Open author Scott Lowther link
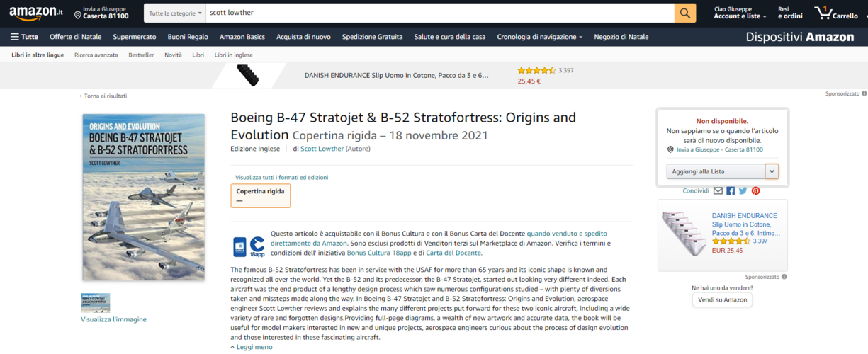This screenshot has height=354, width=868. pyautogui.click(x=322, y=149)
